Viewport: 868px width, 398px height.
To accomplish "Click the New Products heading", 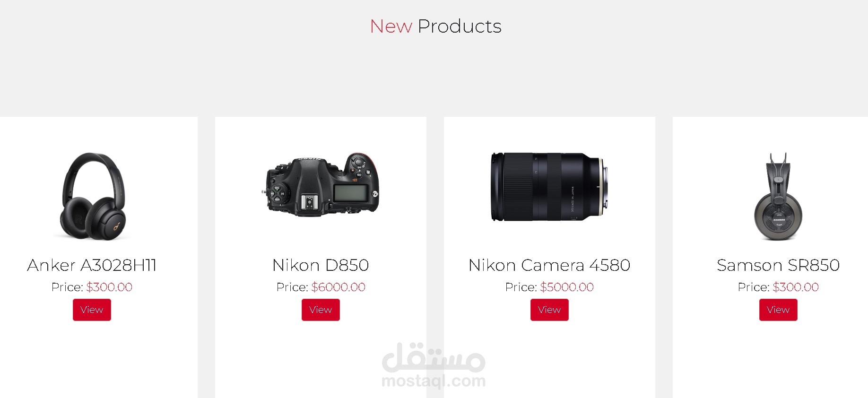I will (435, 26).
